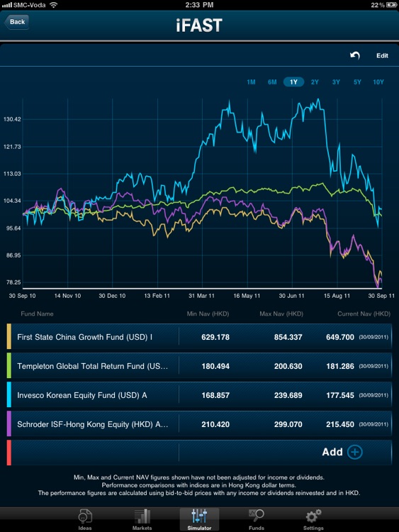The width and height of the screenshot is (399, 532).
Task: Open the Funds tab
Action: [x=257, y=519]
